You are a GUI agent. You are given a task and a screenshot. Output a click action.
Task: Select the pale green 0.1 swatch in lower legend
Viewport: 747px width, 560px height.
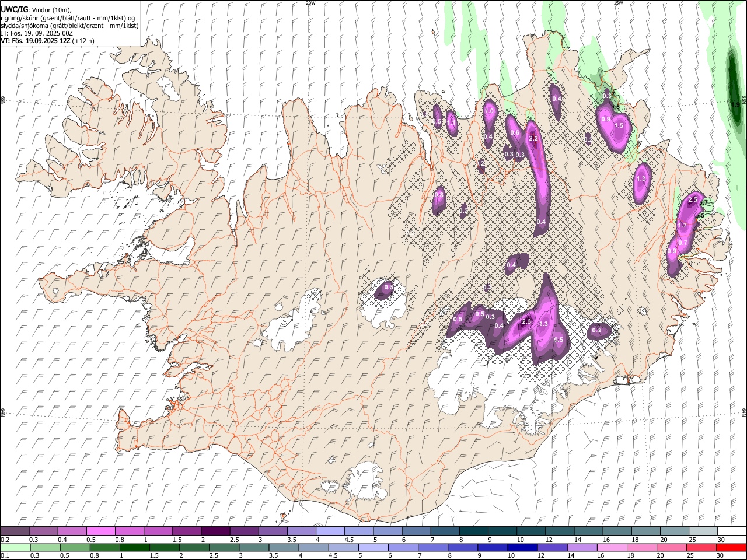pos(15,548)
